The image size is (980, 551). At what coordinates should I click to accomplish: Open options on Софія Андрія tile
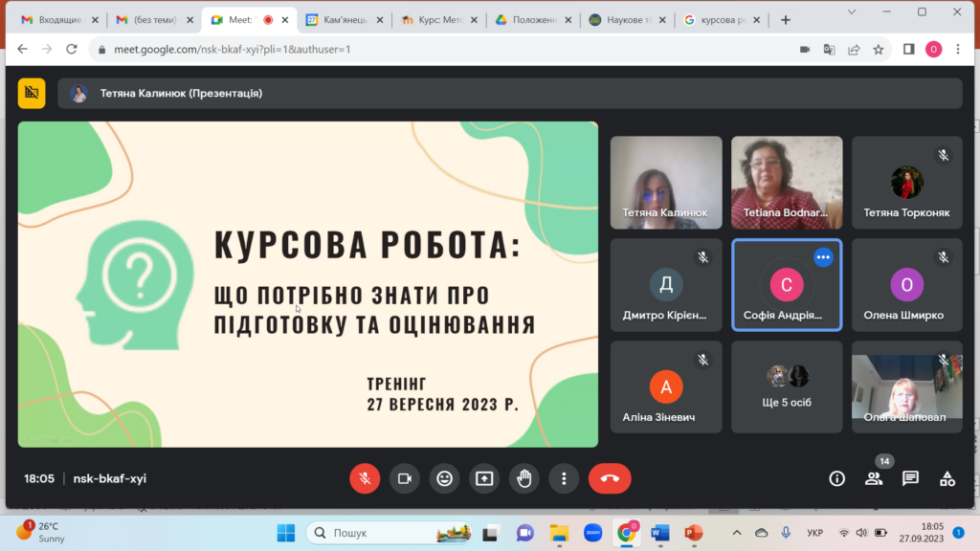(823, 257)
